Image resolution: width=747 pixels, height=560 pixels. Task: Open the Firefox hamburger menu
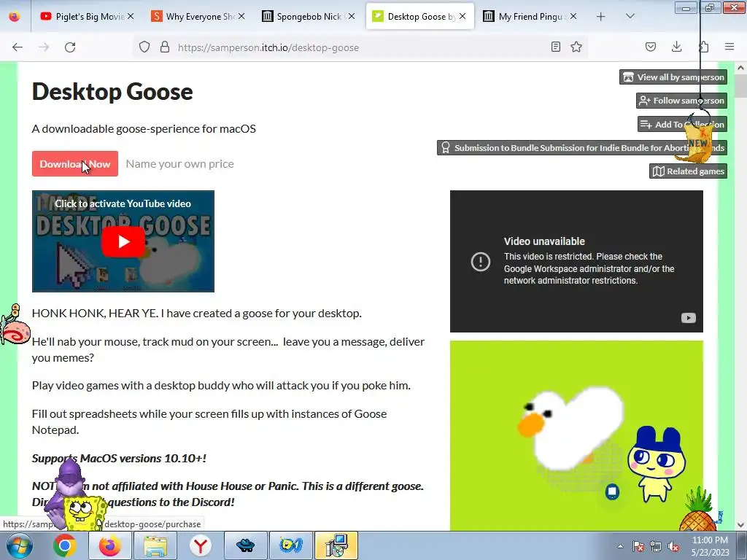[x=729, y=47]
